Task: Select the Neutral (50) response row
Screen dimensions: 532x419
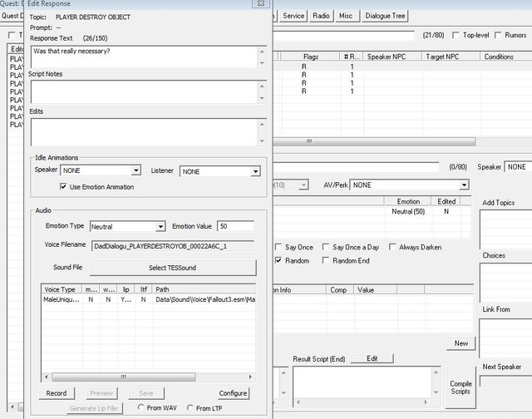Action: (x=372, y=211)
